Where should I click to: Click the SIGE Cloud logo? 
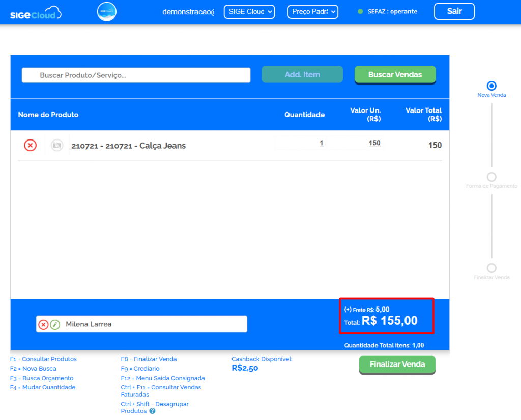coord(36,12)
